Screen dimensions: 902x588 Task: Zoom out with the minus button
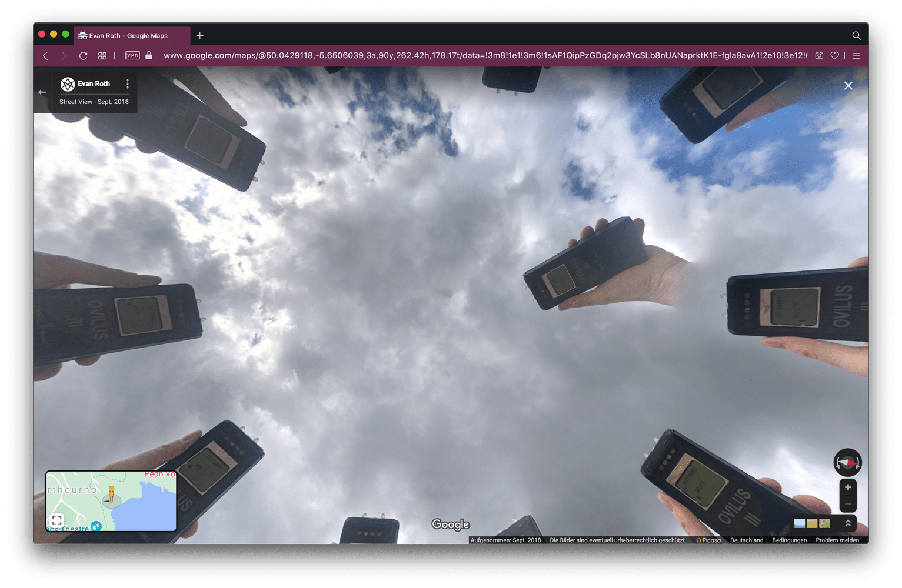(848, 504)
